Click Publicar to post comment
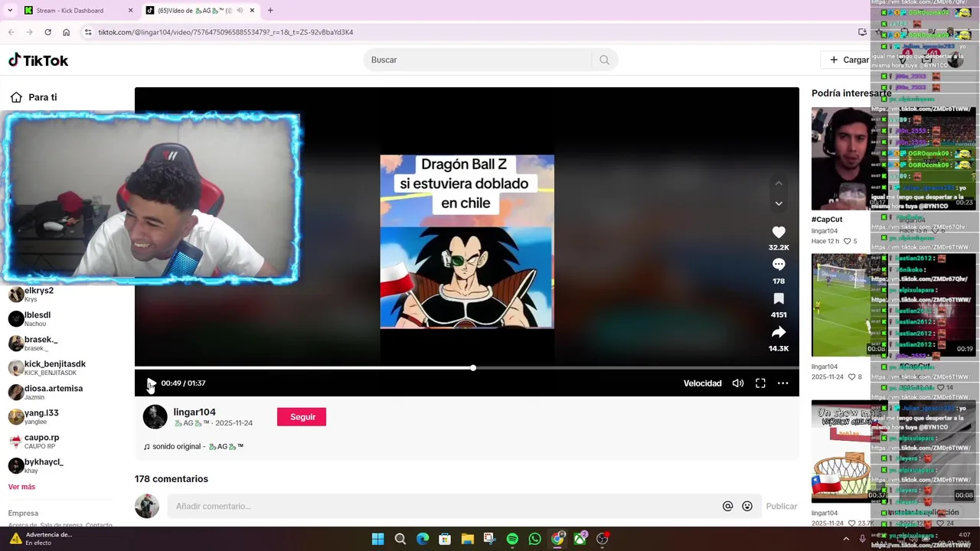The width and height of the screenshot is (980, 551). click(x=782, y=506)
